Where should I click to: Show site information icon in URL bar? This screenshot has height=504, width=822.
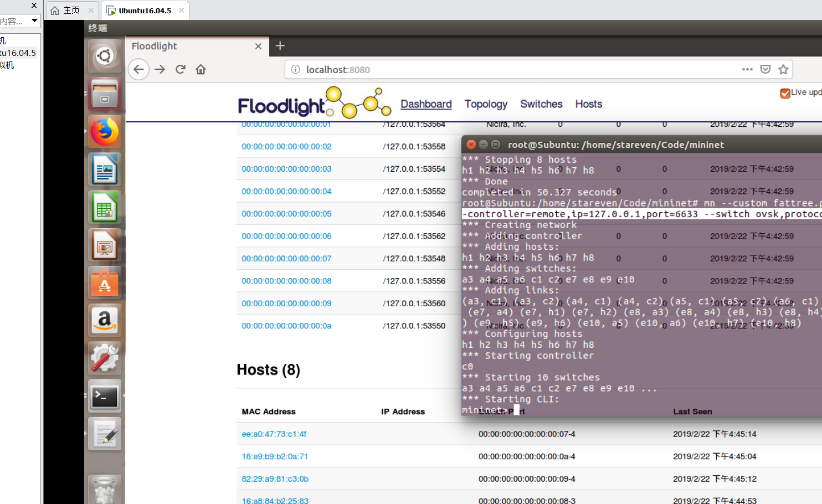pyautogui.click(x=296, y=69)
